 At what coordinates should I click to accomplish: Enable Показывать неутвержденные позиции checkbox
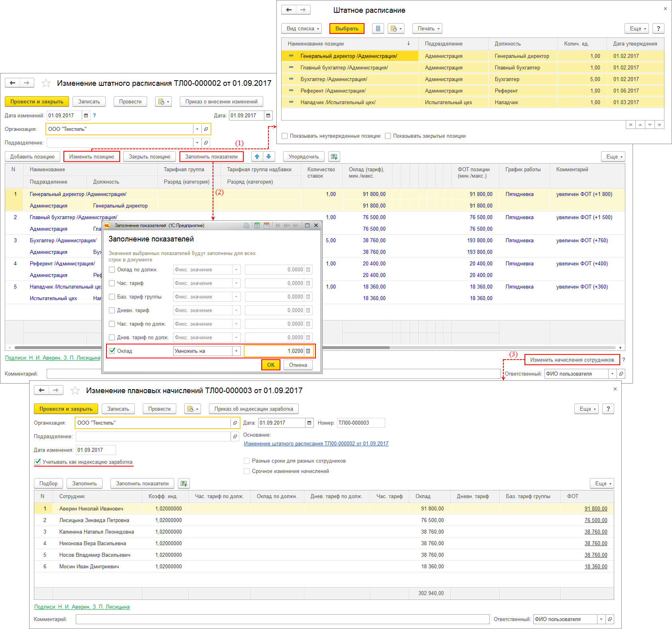tap(285, 136)
